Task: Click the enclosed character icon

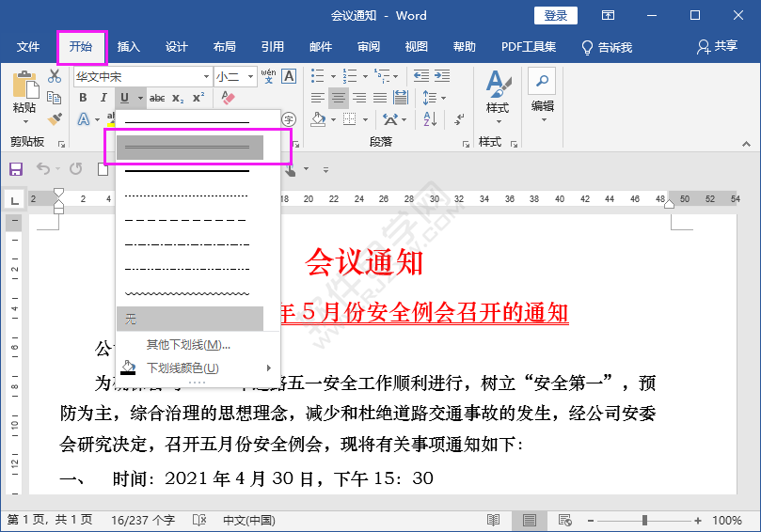Action: [289, 119]
